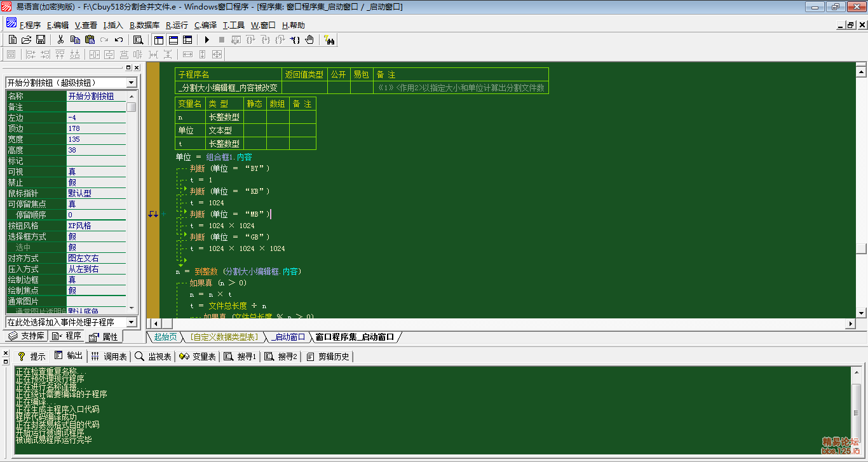Open the 变量表 output tab

click(x=198, y=357)
